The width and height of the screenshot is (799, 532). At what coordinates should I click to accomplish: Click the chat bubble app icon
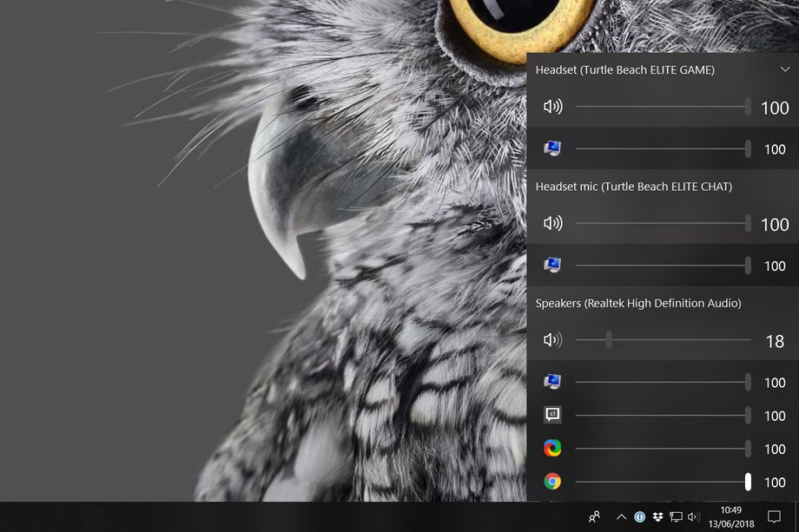click(x=552, y=415)
